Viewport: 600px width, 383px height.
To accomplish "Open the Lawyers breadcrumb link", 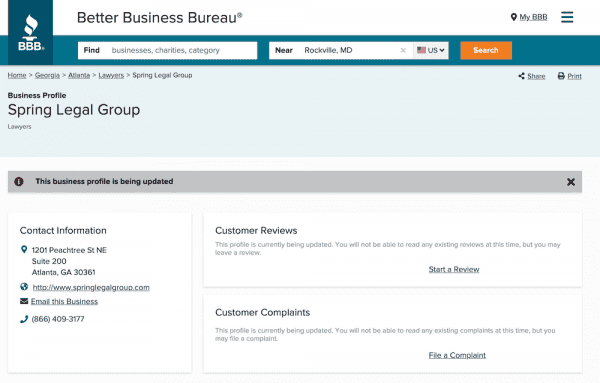I will 111,75.
